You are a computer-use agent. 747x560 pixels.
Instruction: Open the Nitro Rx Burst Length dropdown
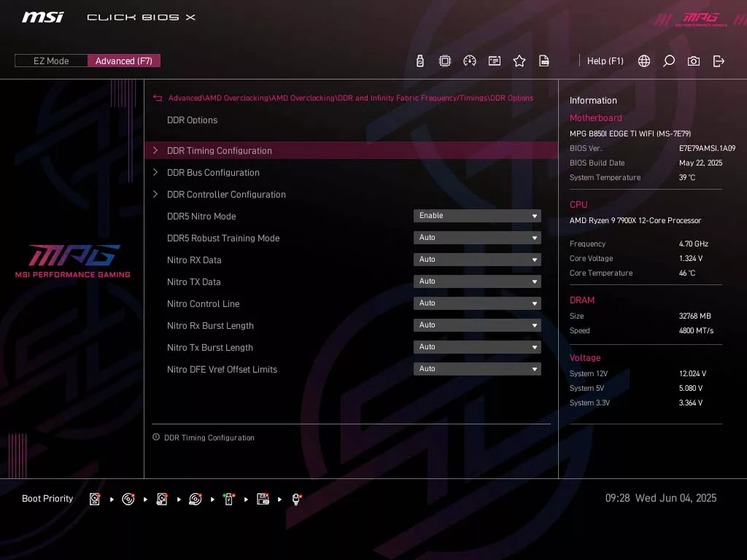tap(477, 325)
